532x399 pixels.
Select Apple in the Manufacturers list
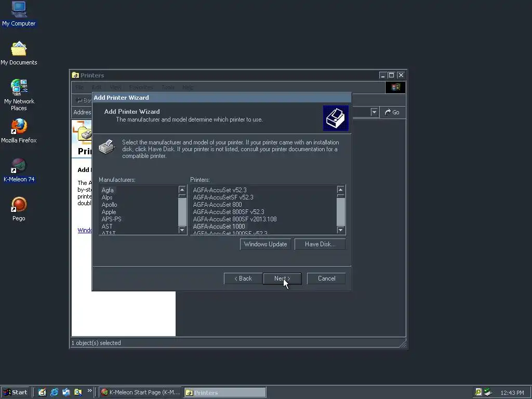pos(109,212)
